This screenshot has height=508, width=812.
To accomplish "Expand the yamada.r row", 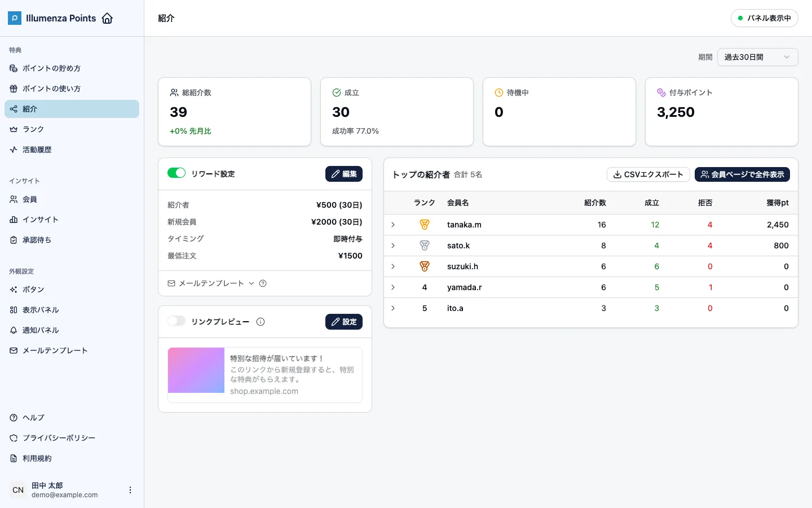I will click(393, 287).
